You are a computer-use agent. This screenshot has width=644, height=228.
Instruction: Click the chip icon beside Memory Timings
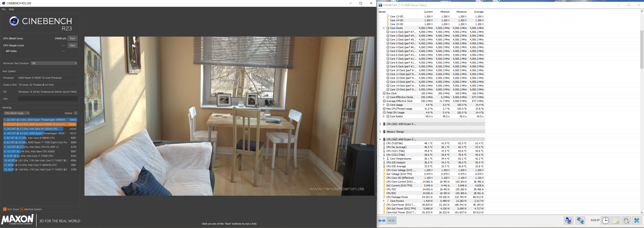click(384, 132)
